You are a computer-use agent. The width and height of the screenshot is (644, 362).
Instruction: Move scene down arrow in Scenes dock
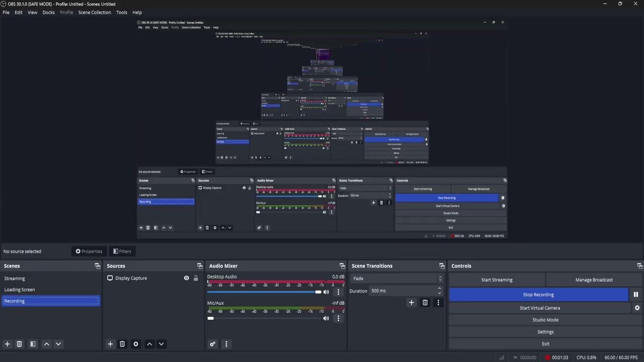coord(58,344)
